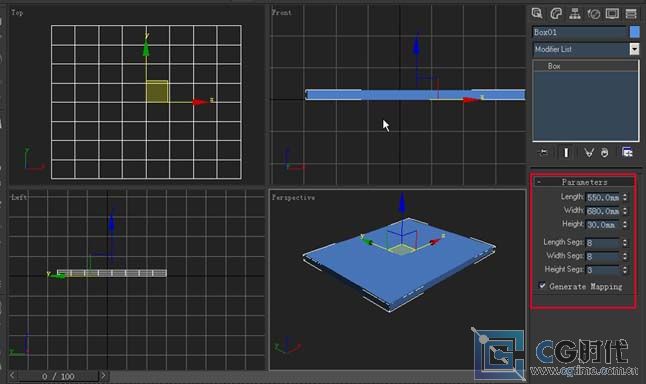Open the Display panel tab

(612, 14)
